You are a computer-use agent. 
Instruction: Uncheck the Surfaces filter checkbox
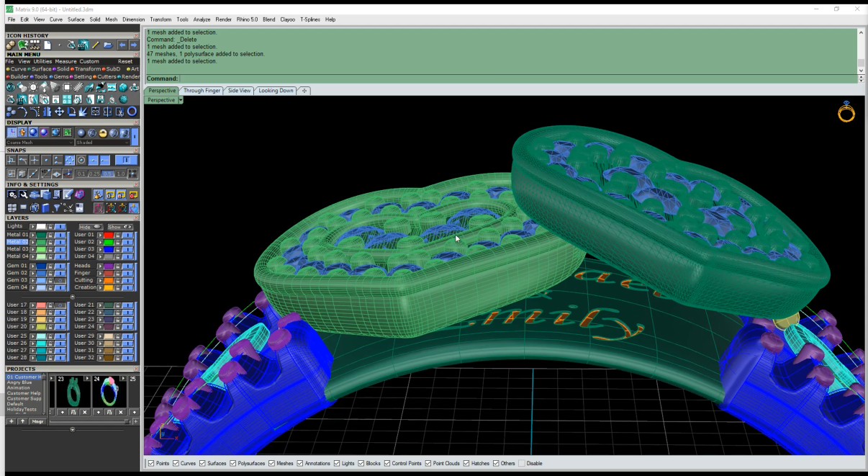coord(202,463)
